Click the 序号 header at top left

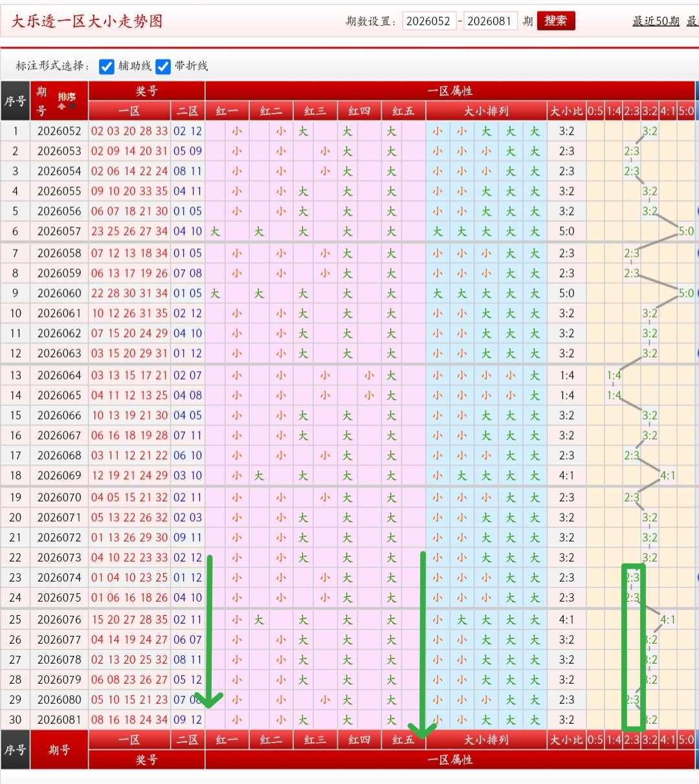pos(15,101)
